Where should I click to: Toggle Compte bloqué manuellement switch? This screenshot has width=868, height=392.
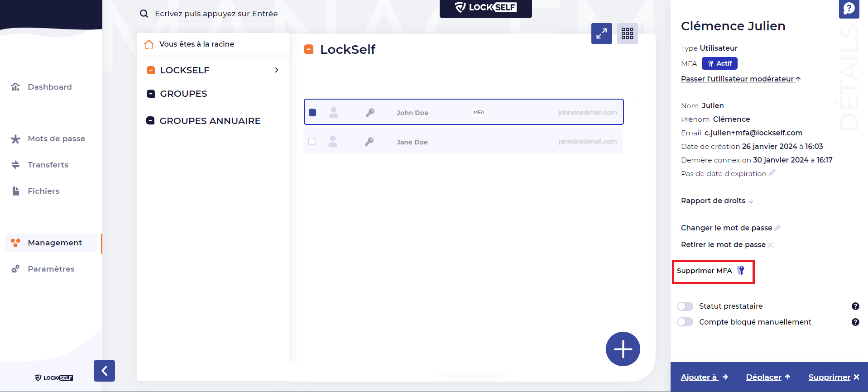pos(685,322)
